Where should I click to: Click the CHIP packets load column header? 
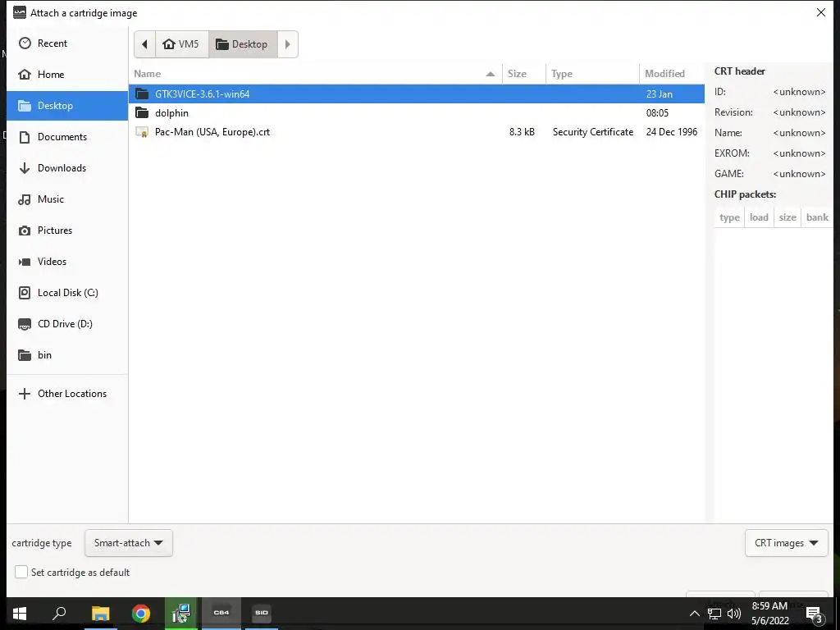(x=759, y=217)
